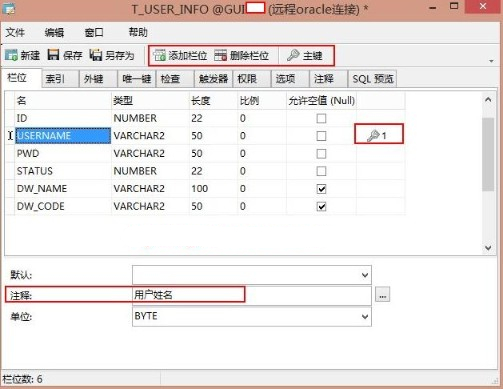Viewport: 503px width, 389px height.
Task: Toggle Null checkbox for USERNAME row
Action: (x=321, y=136)
